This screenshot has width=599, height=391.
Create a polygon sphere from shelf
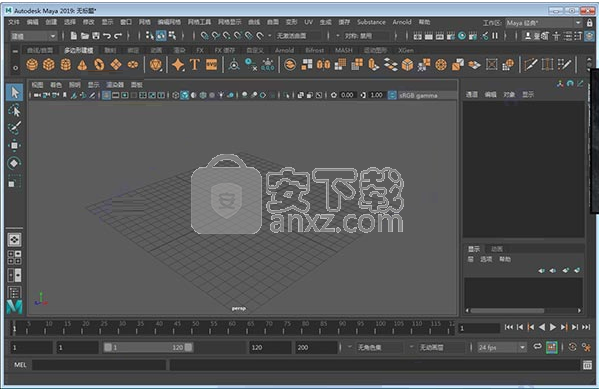[x=32, y=65]
